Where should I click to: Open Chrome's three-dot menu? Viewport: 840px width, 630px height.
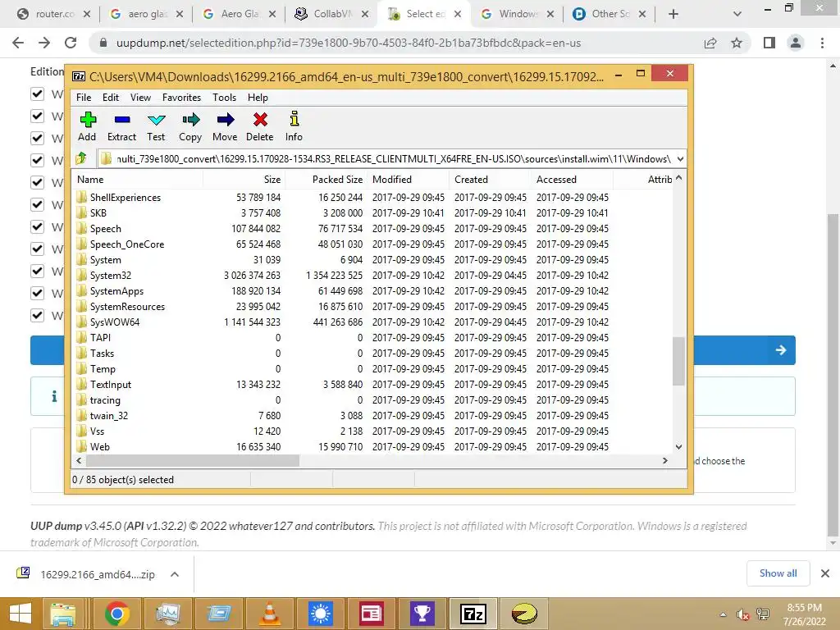coord(822,43)
